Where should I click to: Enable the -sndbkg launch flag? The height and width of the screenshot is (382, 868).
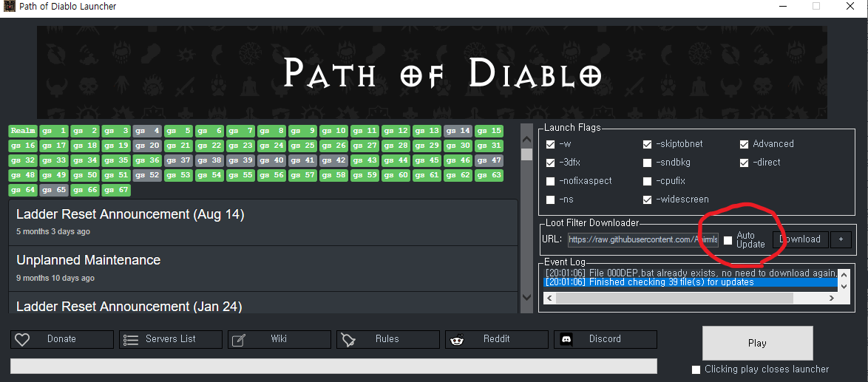(647, 163)
